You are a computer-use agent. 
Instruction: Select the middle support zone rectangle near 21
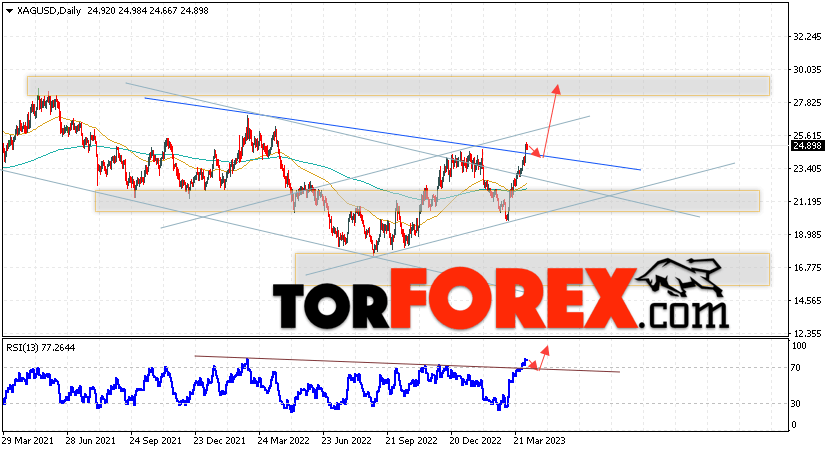pyautogui.click(x=427, y=201)
